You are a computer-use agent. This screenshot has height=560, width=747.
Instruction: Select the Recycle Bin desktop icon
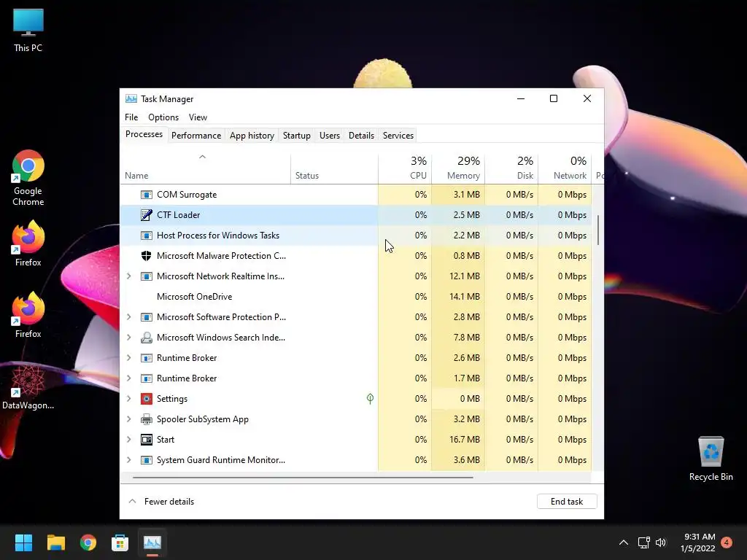tap(711, 459)
